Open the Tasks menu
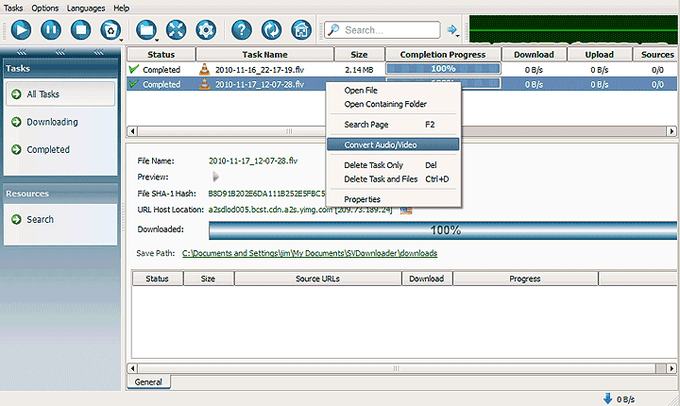The width and height of the screenshot is (680, 406). click(x=13, y=8)
